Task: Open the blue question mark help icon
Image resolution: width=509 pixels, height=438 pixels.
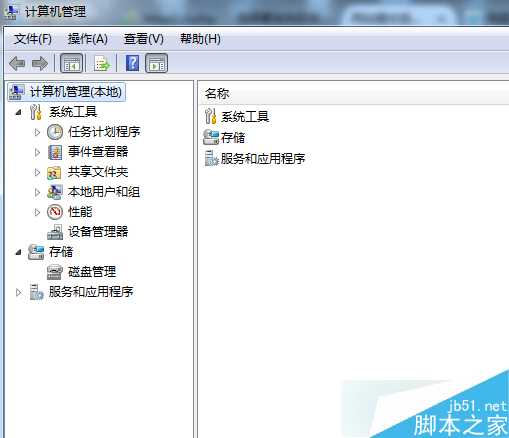Action: (132, 63)
